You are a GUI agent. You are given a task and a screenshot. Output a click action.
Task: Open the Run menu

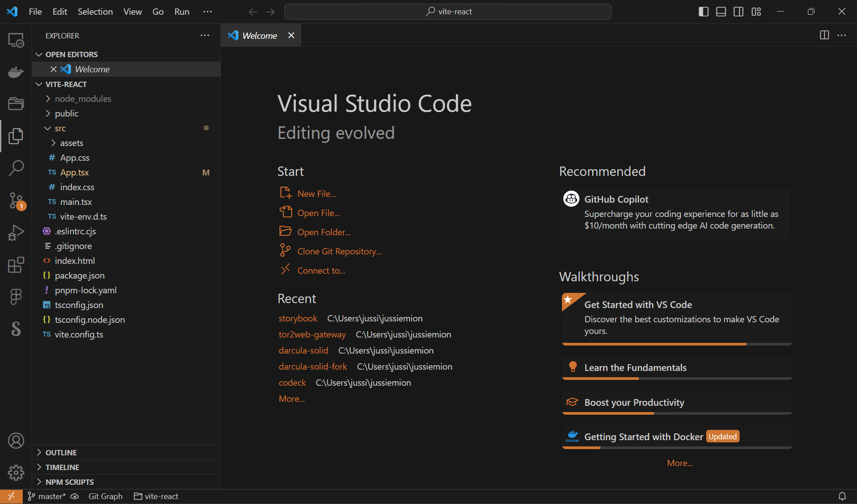[x=182, y=12]
